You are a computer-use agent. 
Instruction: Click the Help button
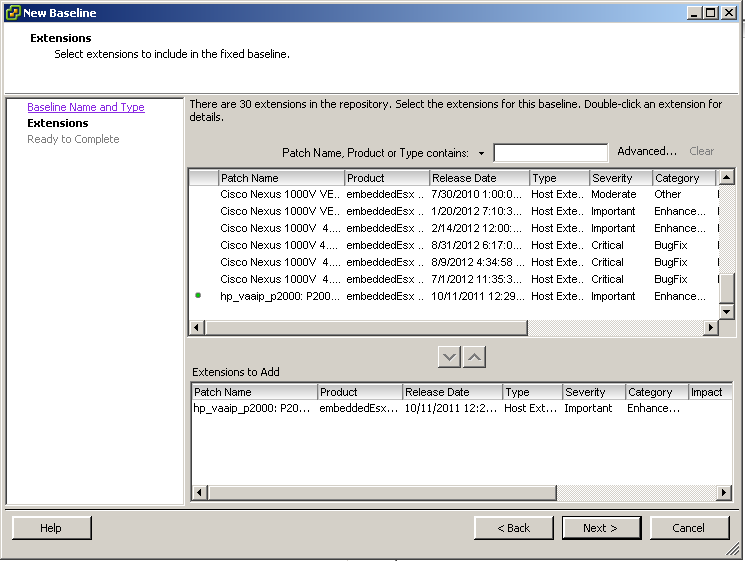pyautogui.click(x=51, y=528)
